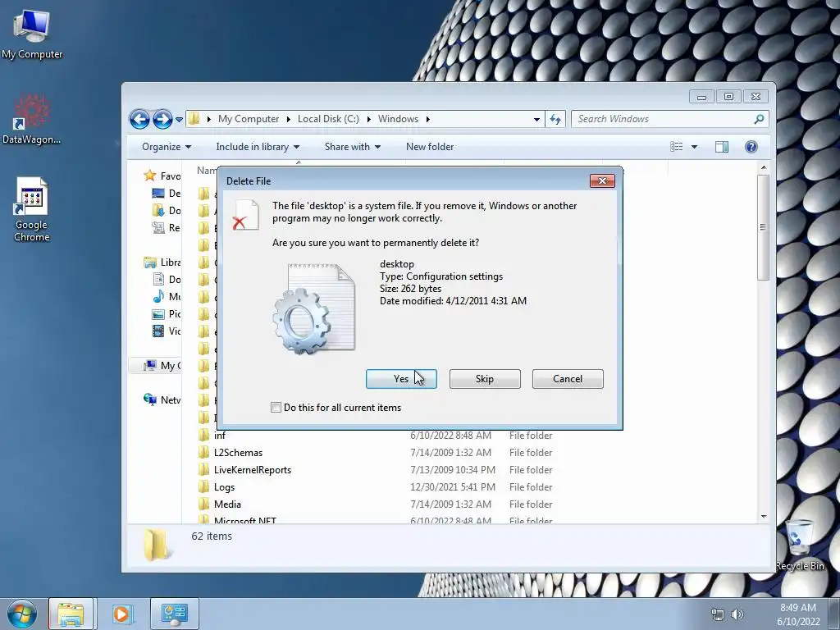
Task: Expand more view options arrow
Action: [694, 147]
